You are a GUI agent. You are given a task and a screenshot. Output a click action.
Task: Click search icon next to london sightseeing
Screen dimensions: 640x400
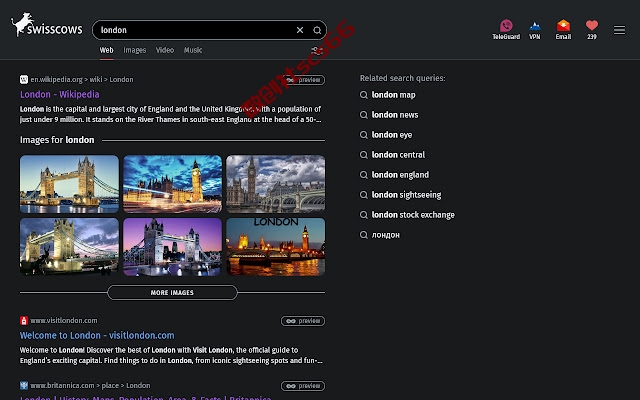coord(364,195)
